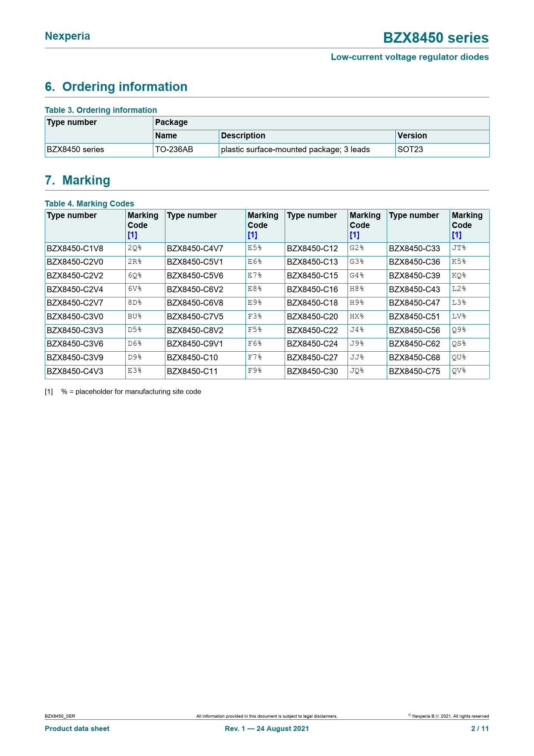The height and width of the screenshot is (756, 534).
Task: Follow the [1] footnote link in third Marking Code header
Action: (354, 235)
